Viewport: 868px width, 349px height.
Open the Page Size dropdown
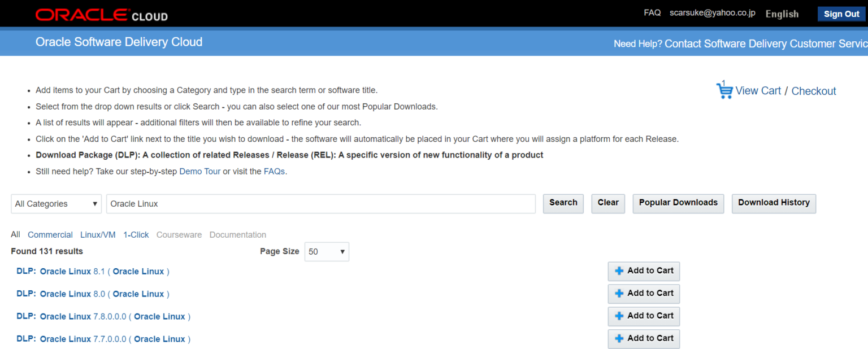(326, 251)
